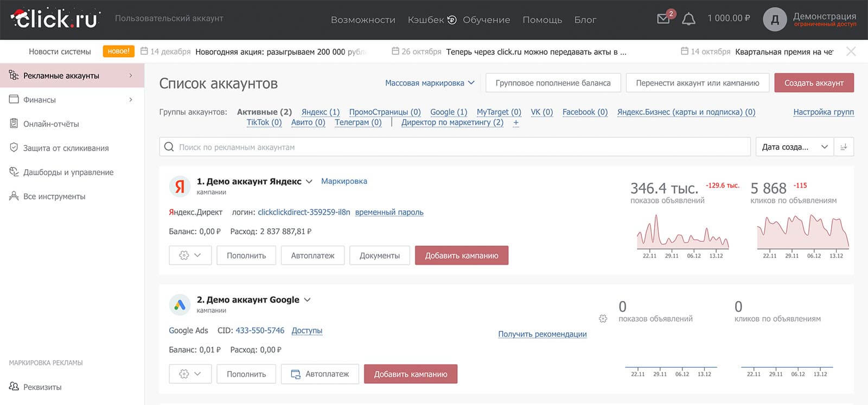Open the Демонстрация user avatar
868x405 pixels.
pos(775,20)
